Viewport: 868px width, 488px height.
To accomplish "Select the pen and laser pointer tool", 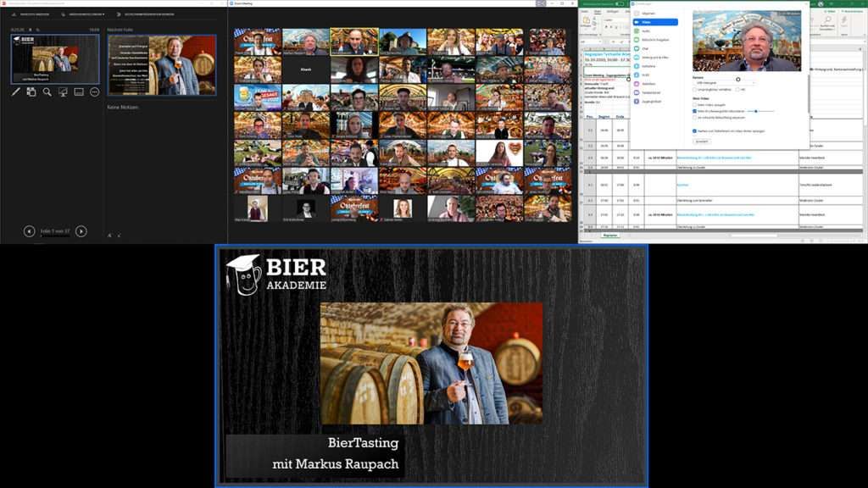I will (16, 91).
